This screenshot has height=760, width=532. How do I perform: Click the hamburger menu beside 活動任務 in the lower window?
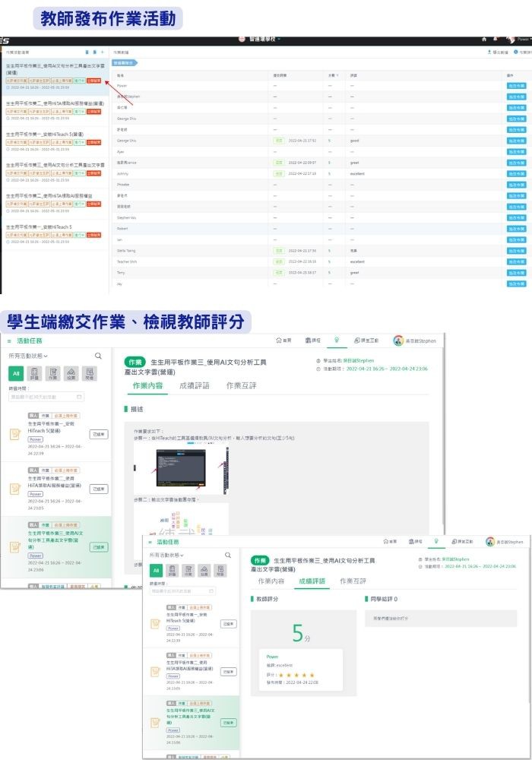pyautogui.click(x=149, y=542)
